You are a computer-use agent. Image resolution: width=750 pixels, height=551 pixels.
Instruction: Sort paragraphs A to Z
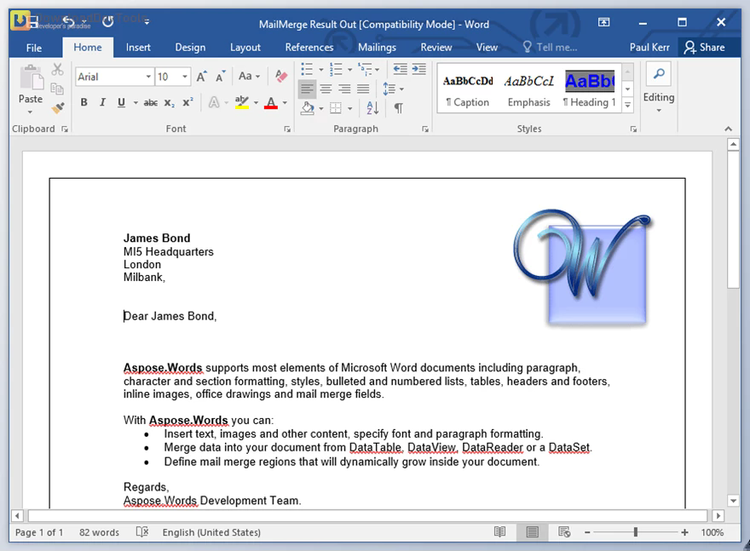coord(373,108)
